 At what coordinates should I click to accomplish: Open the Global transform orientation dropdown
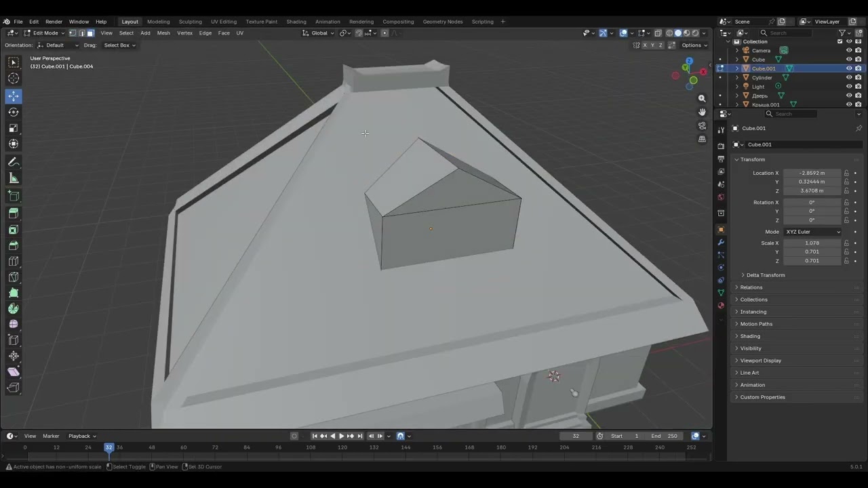coord(318,33)
